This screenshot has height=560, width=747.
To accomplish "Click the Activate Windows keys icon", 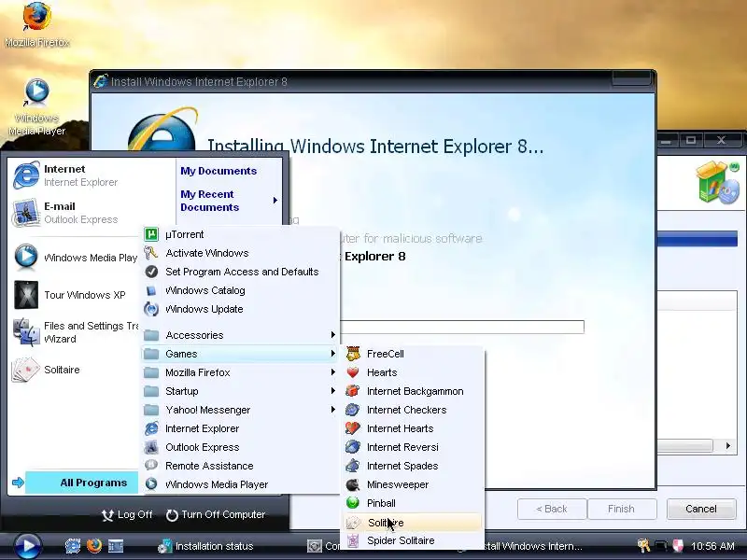I will [x=151, y=253].
